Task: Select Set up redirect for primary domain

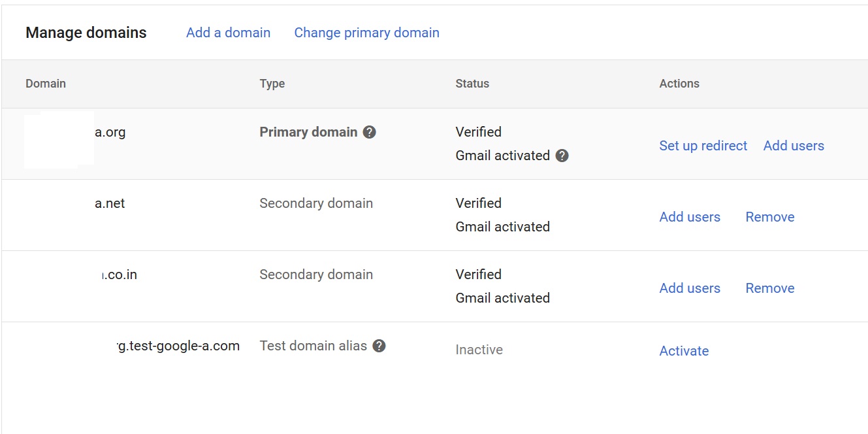Action: [703, 146]
